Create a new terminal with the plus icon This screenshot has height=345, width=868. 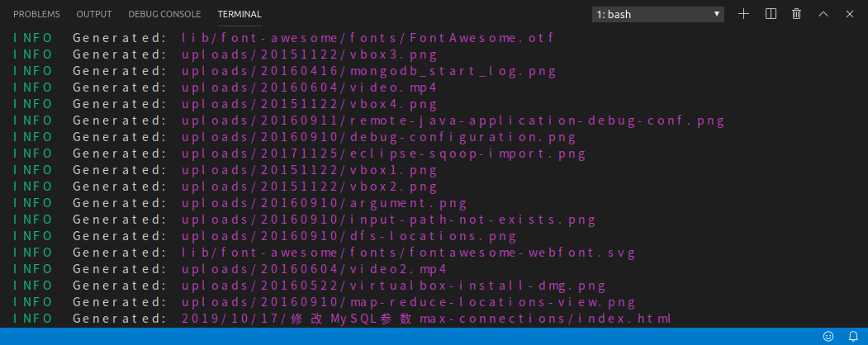pos(743,14)
